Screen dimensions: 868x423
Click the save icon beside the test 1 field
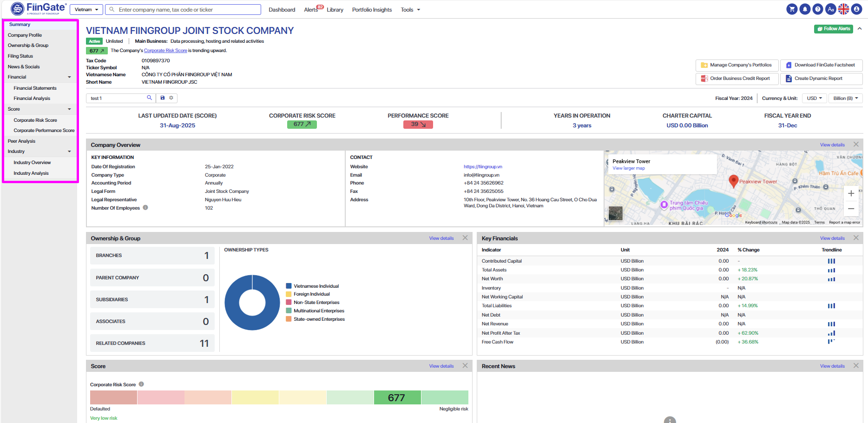click(162, 98)
